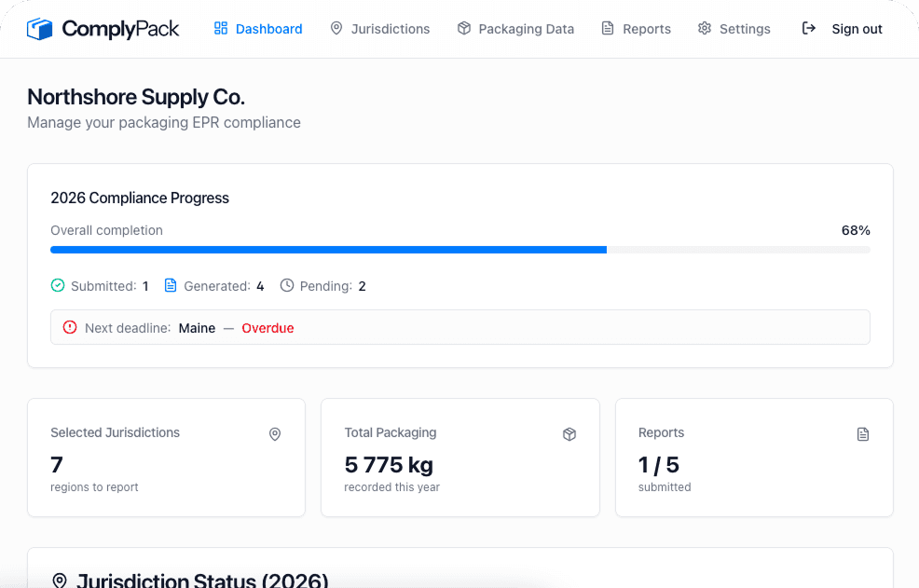Select the Overdue Maine deadline text

coord(268,327)
